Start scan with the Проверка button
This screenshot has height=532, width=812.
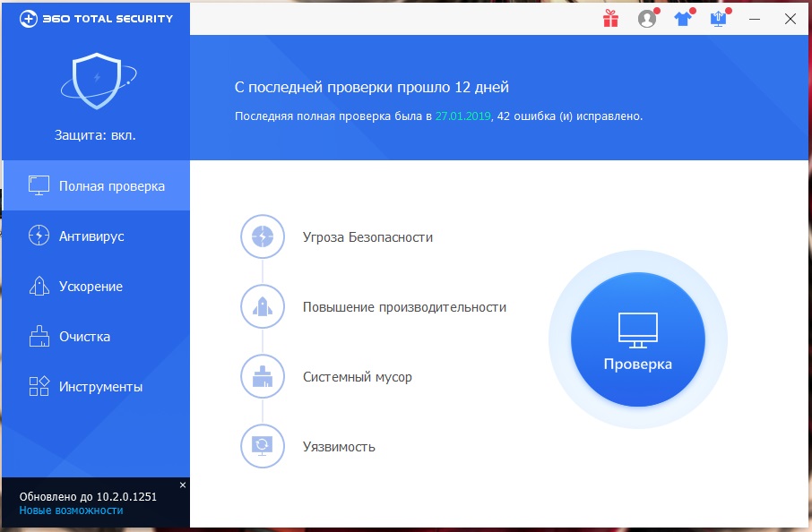click(x=638, y=339)
